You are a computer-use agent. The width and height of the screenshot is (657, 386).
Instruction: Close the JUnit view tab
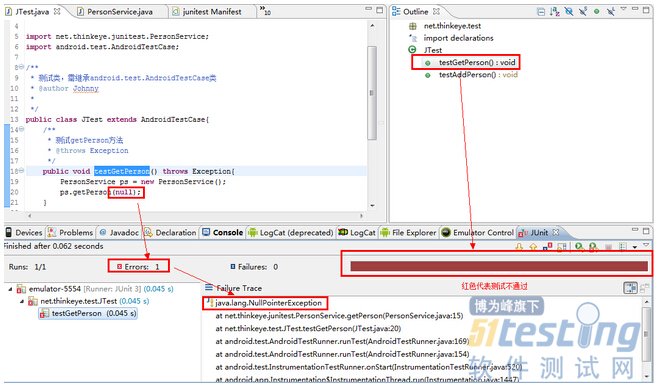point(556,232)
